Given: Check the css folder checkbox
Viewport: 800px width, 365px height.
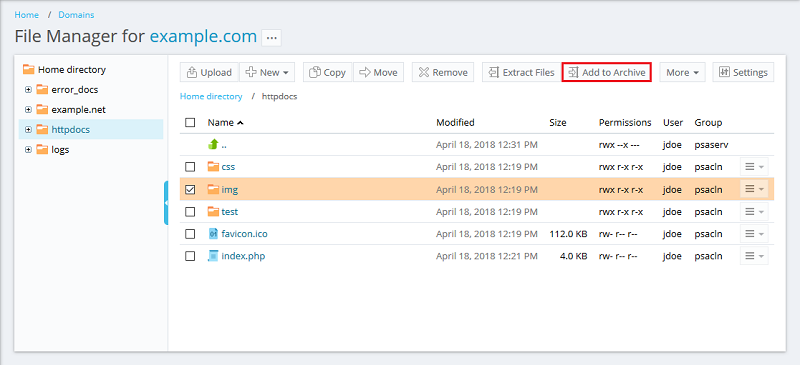Looking at the screenshot, I should (190, 167).
